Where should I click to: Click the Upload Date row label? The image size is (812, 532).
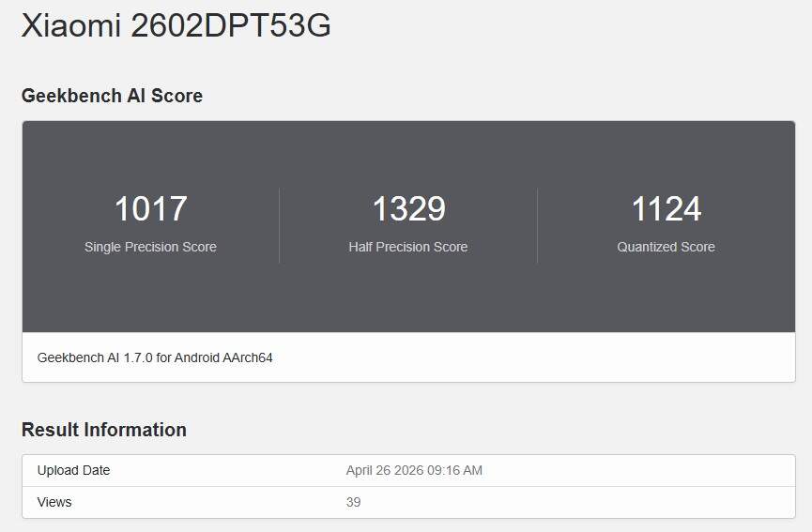coord(73,470)
